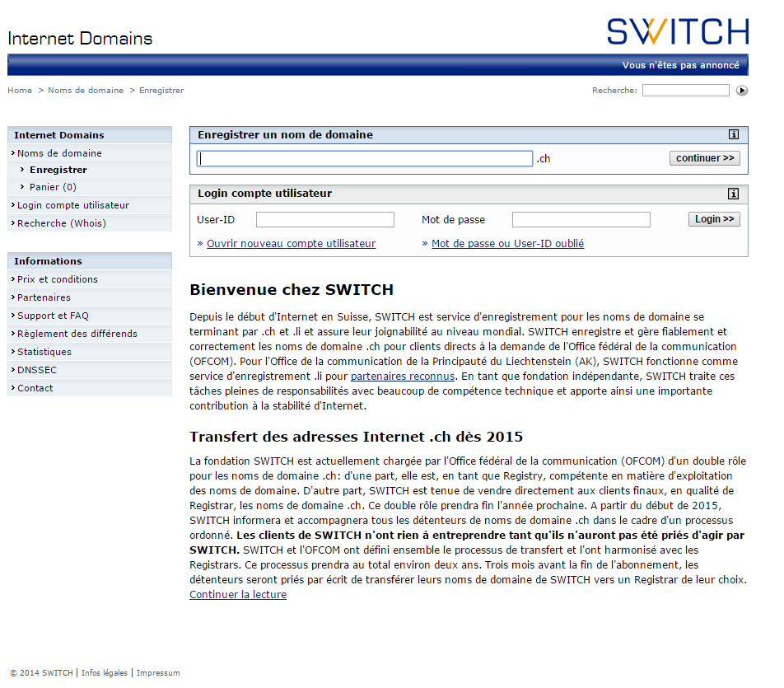
Task: Click the Informations sidebar header
Action: coord(90,261)
